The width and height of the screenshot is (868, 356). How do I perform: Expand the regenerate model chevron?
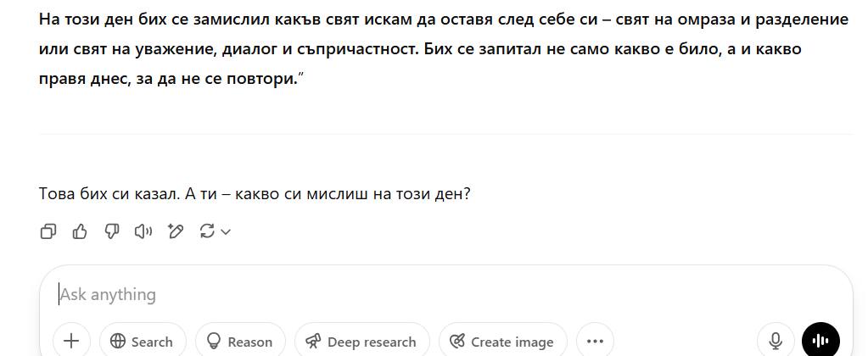[226, 231]
